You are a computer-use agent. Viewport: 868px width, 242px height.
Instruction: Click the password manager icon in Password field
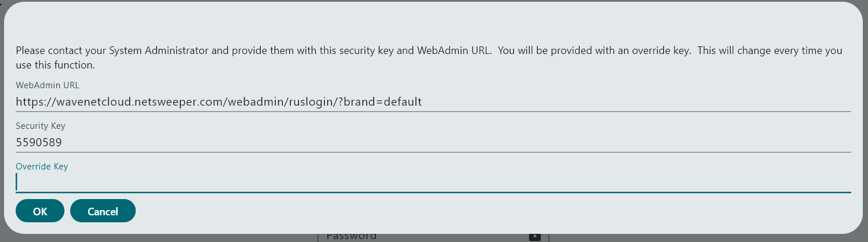tap(535, 236)
